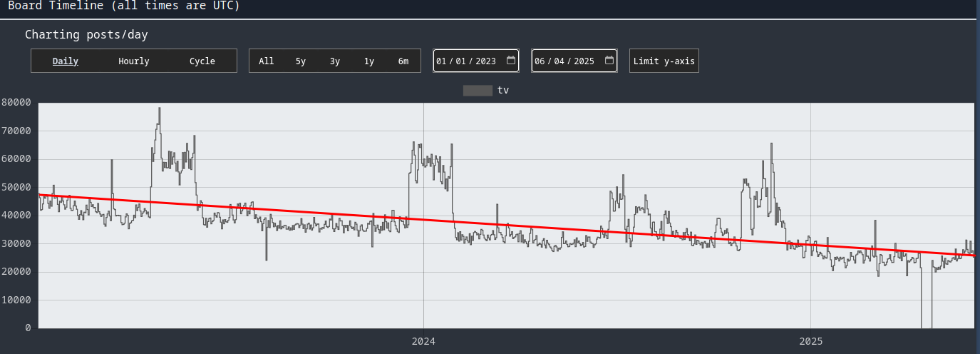Click the end date field 06/04/2025
The width and height of the screenshot is (980, 354).
coord(574,61)
